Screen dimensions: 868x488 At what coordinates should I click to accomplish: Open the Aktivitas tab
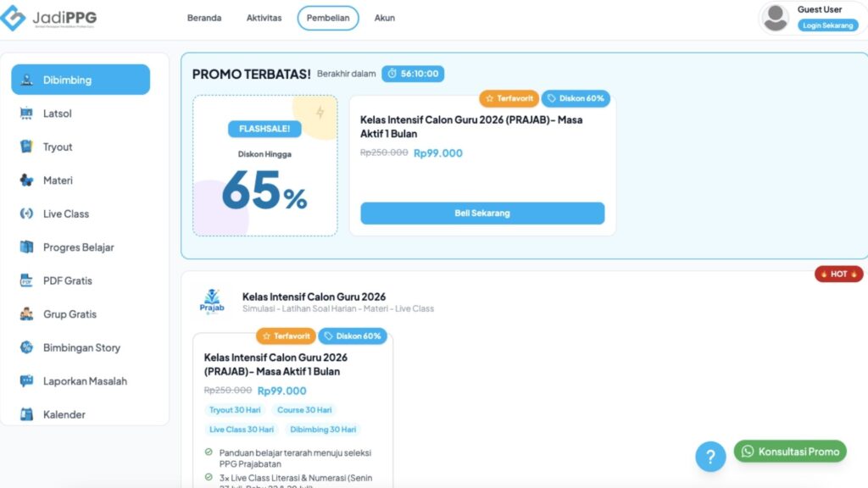click(x=264, y=18)
